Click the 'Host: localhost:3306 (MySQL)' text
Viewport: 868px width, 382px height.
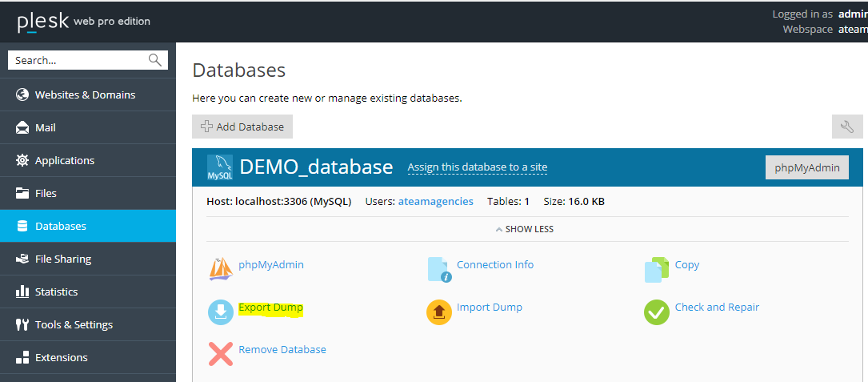point(279,201)
